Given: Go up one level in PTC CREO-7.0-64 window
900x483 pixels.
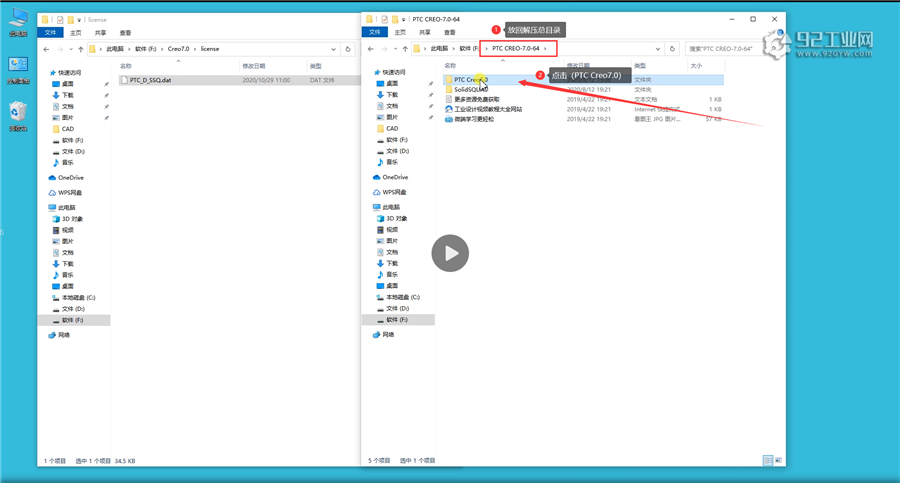Looking at the screenshot, I should 405,49.
